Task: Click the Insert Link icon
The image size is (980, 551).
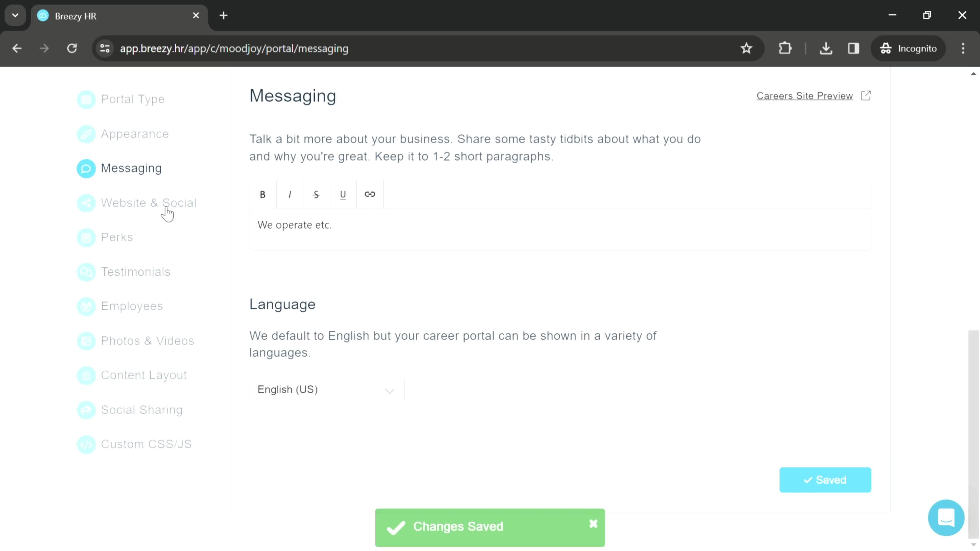Action: [370, 194]
